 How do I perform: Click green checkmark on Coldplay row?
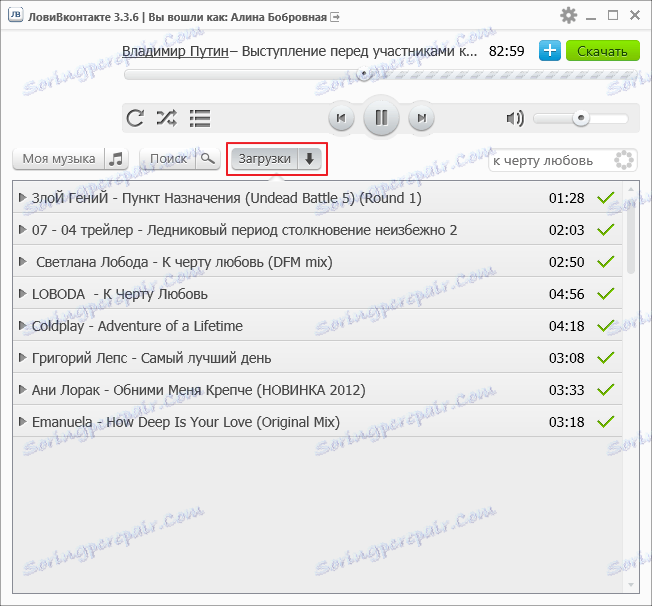(x=605, y=326)
